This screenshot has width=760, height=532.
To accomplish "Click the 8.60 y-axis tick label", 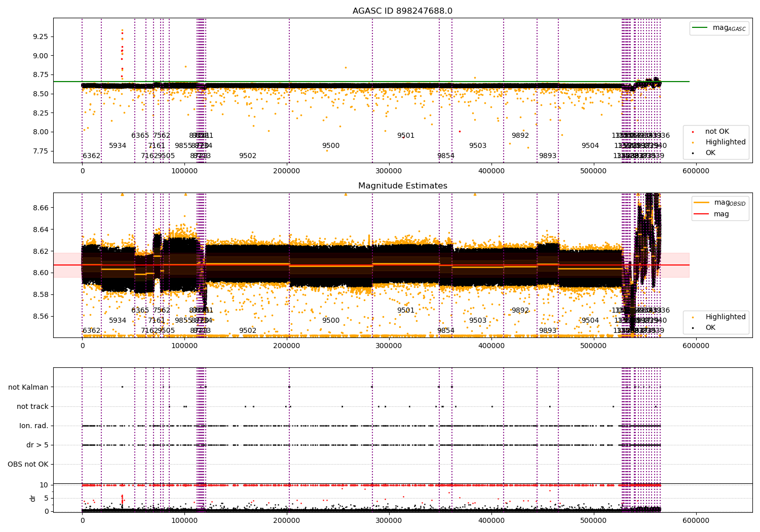I will pos(40,273).
